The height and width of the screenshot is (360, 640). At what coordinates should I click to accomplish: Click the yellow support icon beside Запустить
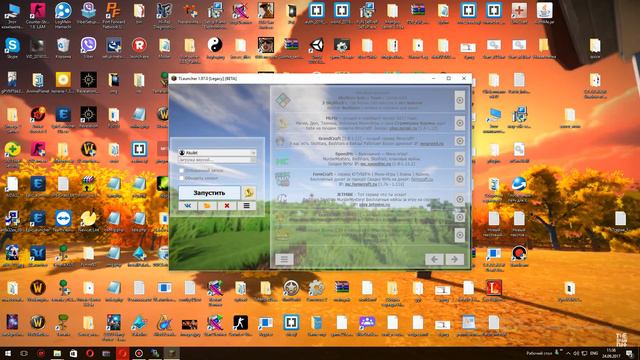pyautogui.click(x=249, y=193)
